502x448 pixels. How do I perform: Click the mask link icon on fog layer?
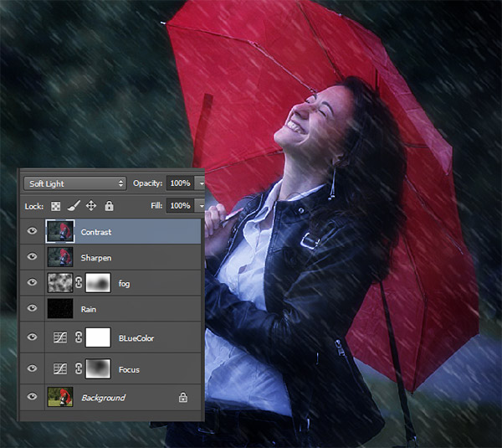[x=78, y=284]
